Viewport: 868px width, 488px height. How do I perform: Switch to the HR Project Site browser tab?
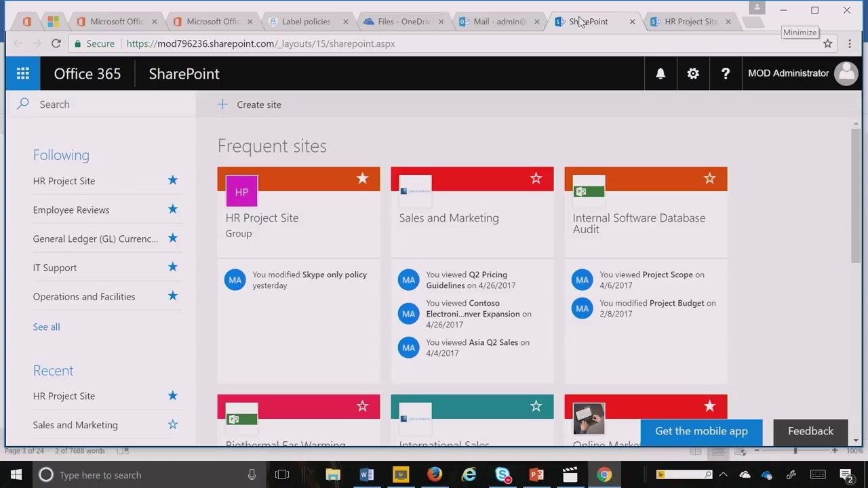[x=690, y=22]
